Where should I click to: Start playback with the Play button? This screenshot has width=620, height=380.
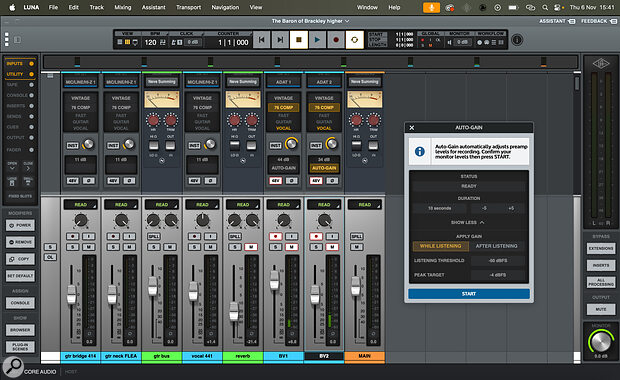pos(317,40)
